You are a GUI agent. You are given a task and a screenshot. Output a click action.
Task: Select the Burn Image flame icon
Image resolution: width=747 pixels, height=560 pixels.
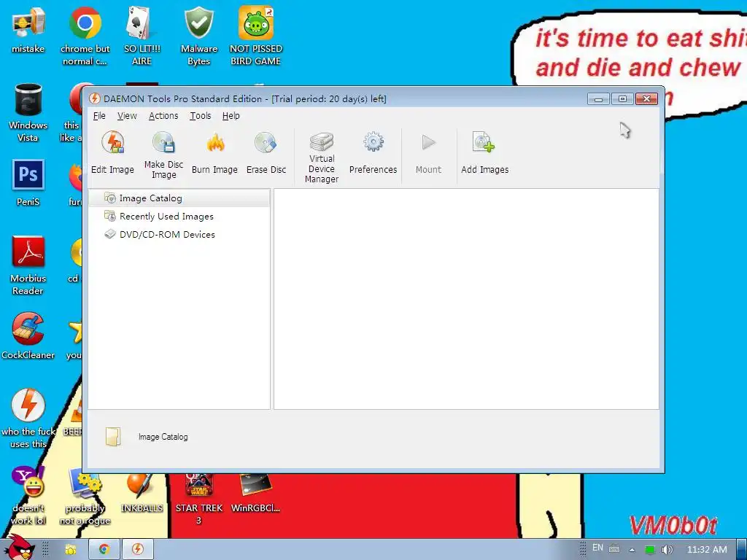click(x=215, y=142)
